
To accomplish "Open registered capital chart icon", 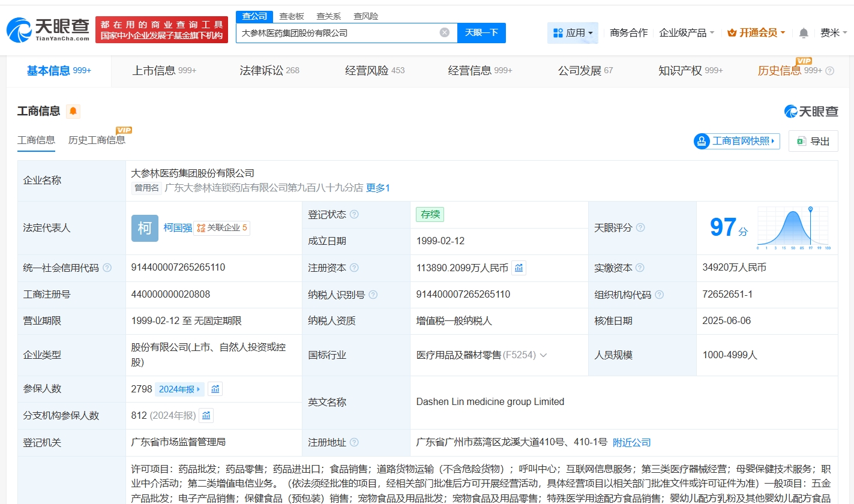I will point(519,268).
